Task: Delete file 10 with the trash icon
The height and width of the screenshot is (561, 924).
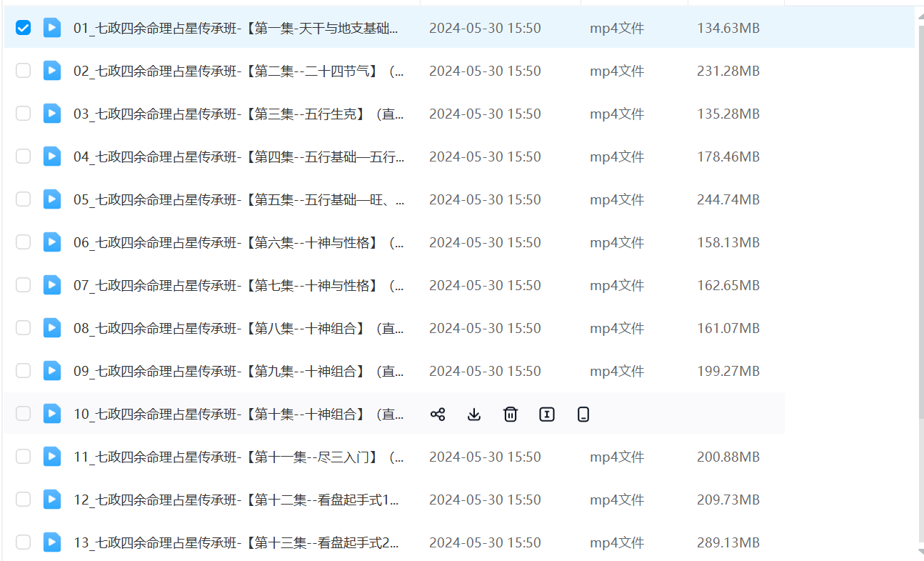Action: point(511,414)
